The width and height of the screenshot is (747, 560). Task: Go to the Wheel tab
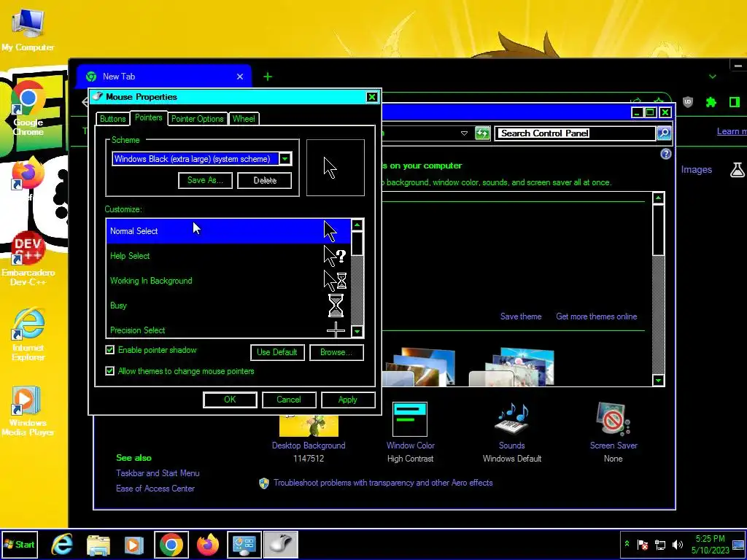tap(244, 119)
